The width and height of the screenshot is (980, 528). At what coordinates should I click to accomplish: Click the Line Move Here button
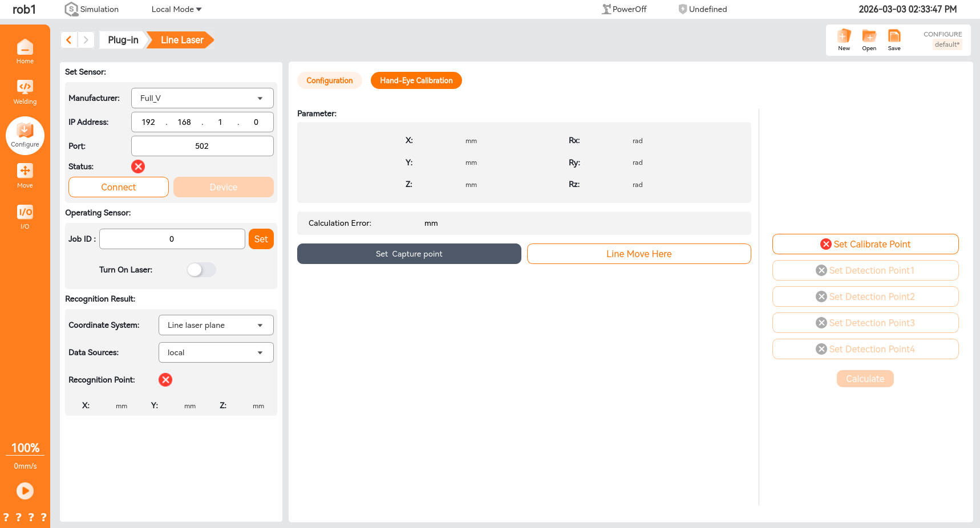(x=638, y=254)
